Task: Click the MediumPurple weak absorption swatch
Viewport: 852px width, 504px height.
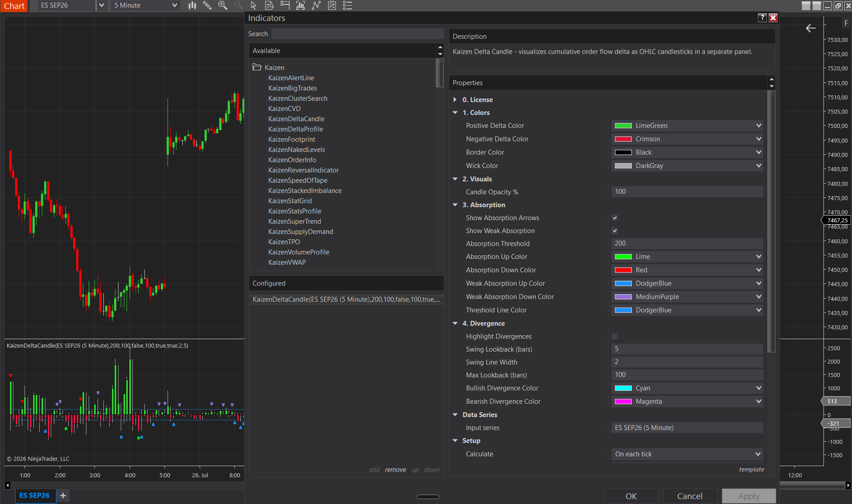Action: (623, 297)
